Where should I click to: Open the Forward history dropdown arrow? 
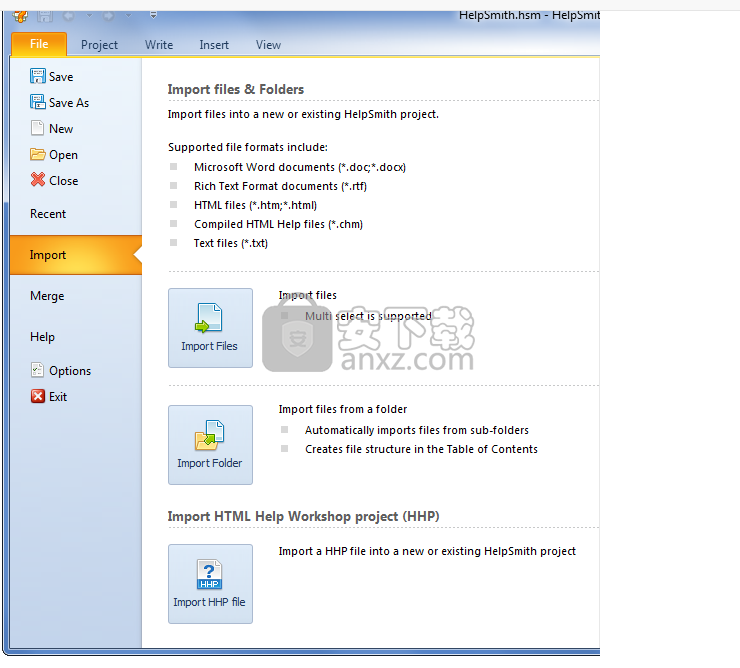point(128,16)
